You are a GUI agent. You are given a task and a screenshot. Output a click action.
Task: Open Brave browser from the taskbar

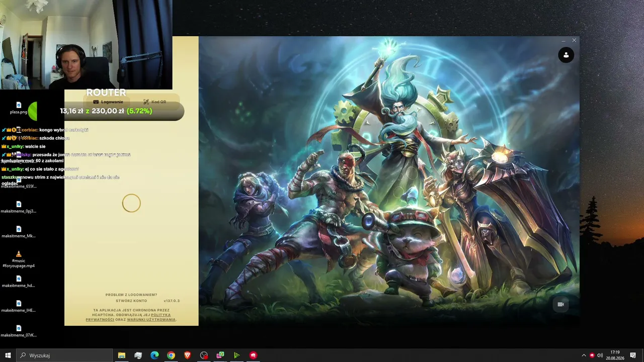click(x=188, y=355)
